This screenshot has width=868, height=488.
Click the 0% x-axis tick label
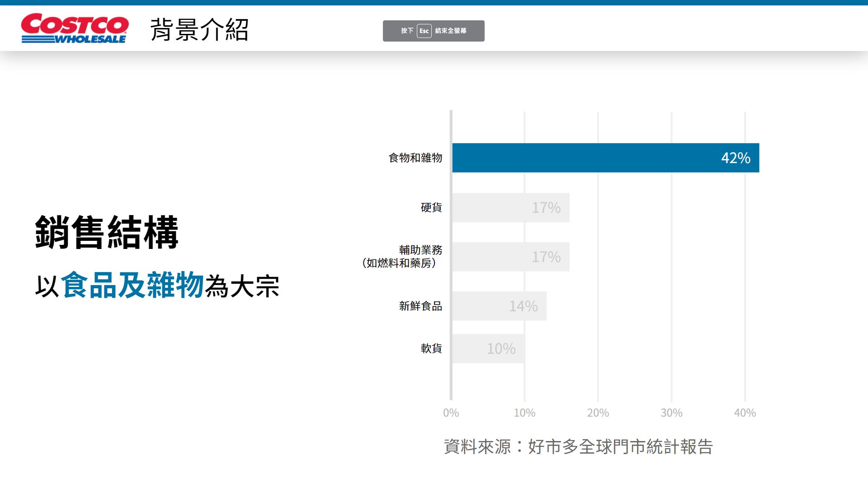click(451, 413)
